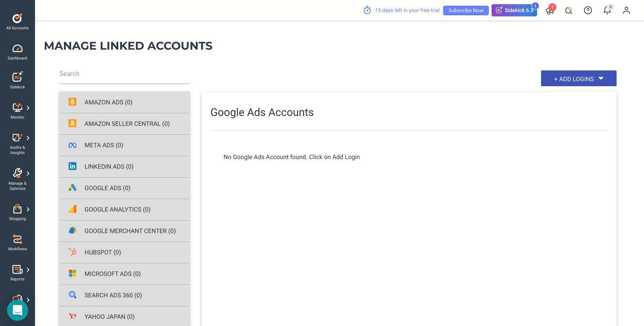
Task: Open the user profile icon
Action: click(x=626, y=11)
